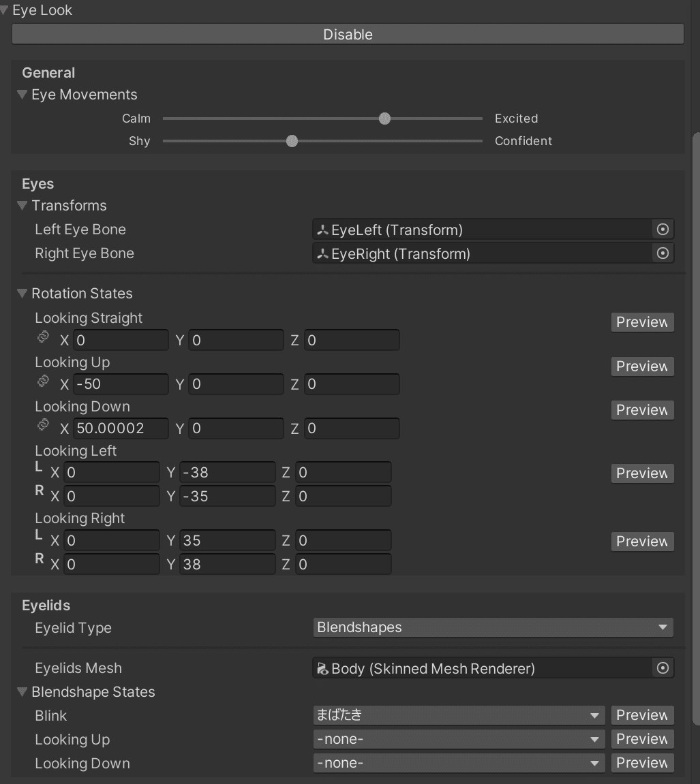The width and height of the screenshot is (700, 784).
Task: Preview the Looking Down rotation
Action: click(x=643, y=410)
